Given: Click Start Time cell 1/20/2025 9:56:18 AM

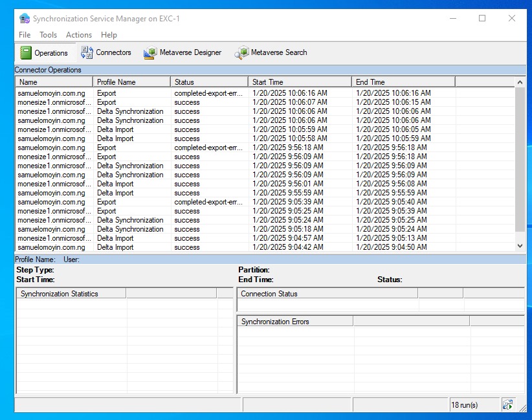Looking at the screenshot, I should 288,148.
